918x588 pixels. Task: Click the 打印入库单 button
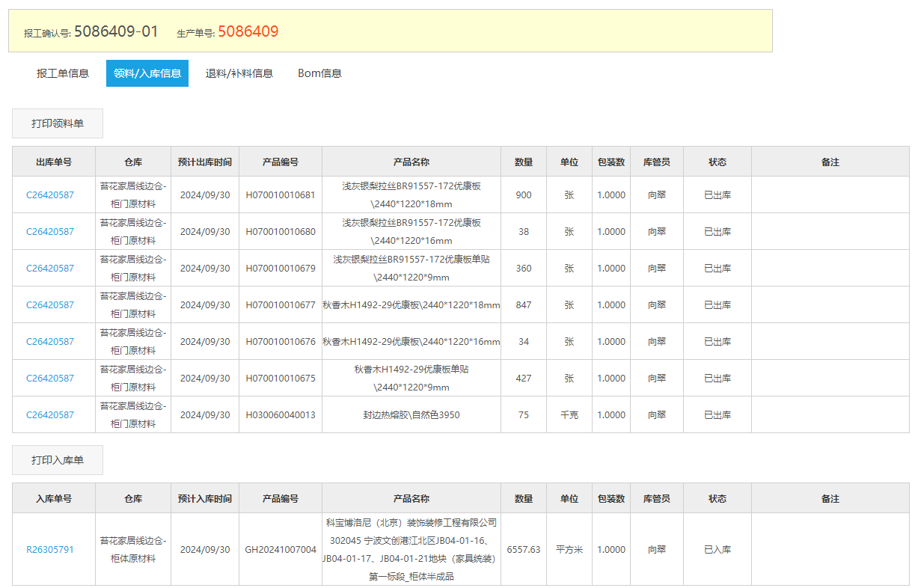pos(57,459)
